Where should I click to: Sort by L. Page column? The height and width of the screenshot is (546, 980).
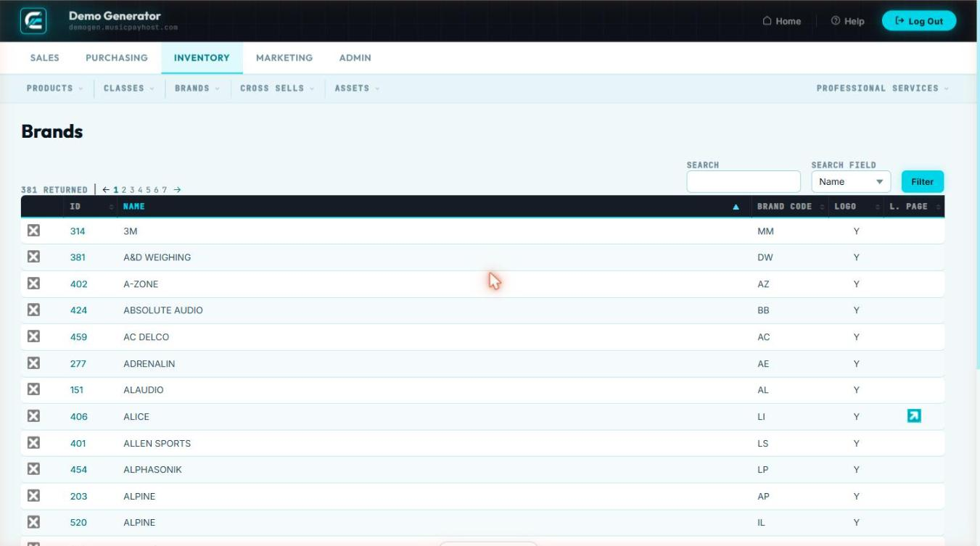[913, 207]
